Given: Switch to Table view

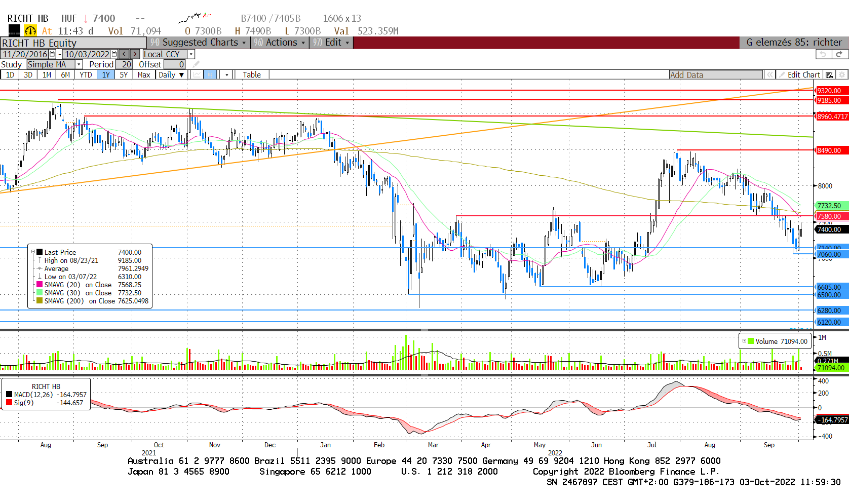Looking at the screenshot, I should coord(252,75).
